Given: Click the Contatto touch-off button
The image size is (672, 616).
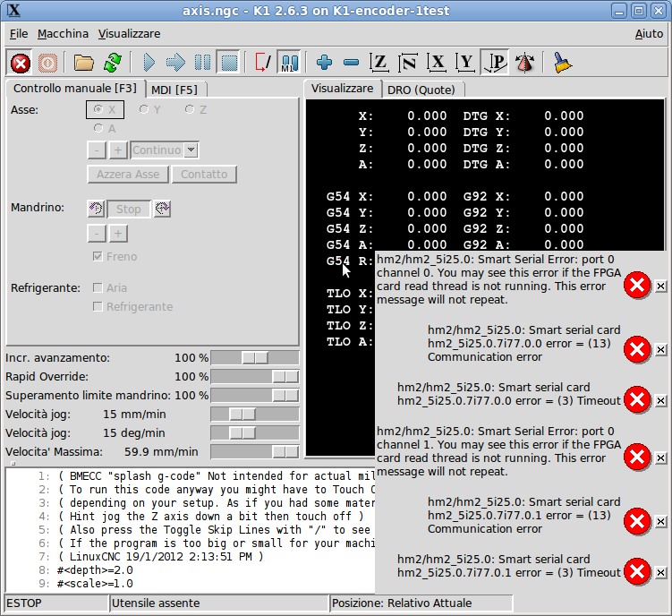Looking at the screenshot, I should pyautogui.click(x=204, y=175).
